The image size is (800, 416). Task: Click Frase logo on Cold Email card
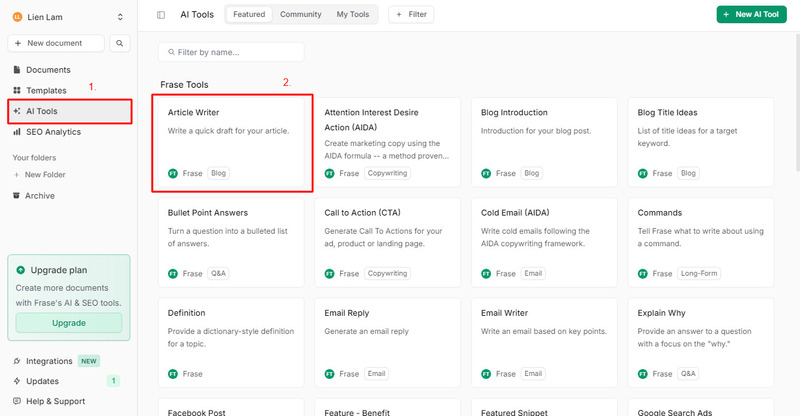(486, 274)
